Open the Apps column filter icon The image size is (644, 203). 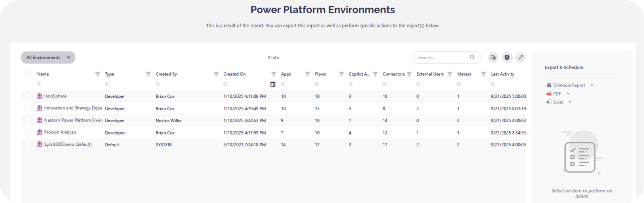pos(307,74)
